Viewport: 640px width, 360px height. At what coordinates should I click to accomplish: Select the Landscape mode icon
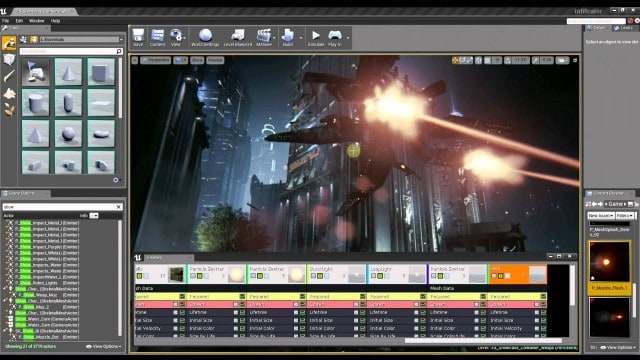click(x=9, y=93)
